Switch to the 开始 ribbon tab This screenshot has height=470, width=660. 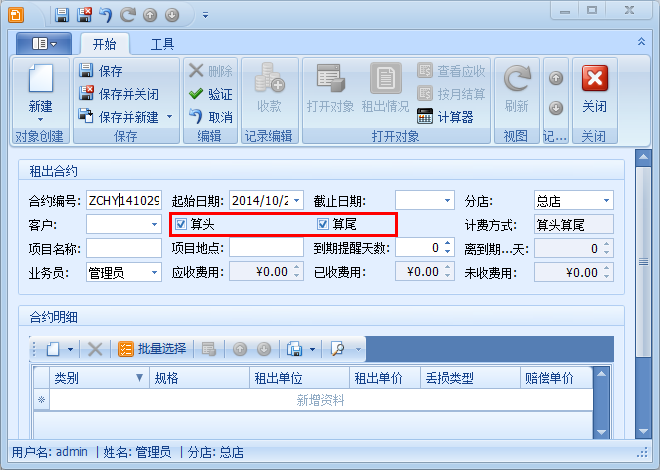pyautogui.click(x=104, y=44)
